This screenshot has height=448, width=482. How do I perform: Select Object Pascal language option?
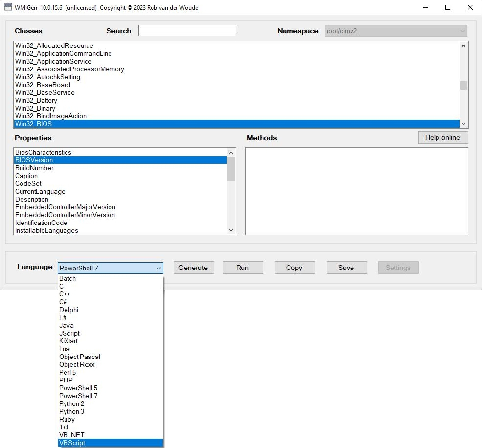pyautogui.click(x=110, y=357)
